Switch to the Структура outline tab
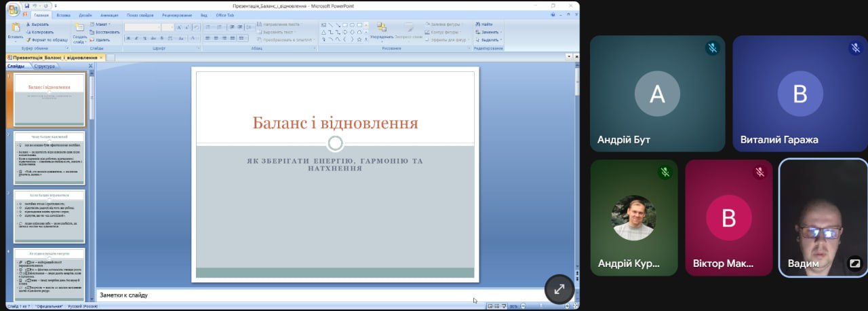 pos(45,67)
